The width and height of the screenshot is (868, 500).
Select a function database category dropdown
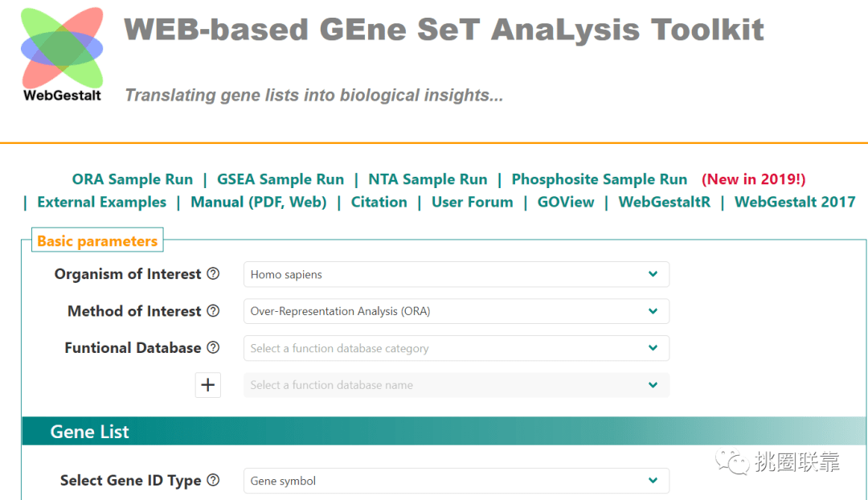pyautogui.click(x=457, y=348)
